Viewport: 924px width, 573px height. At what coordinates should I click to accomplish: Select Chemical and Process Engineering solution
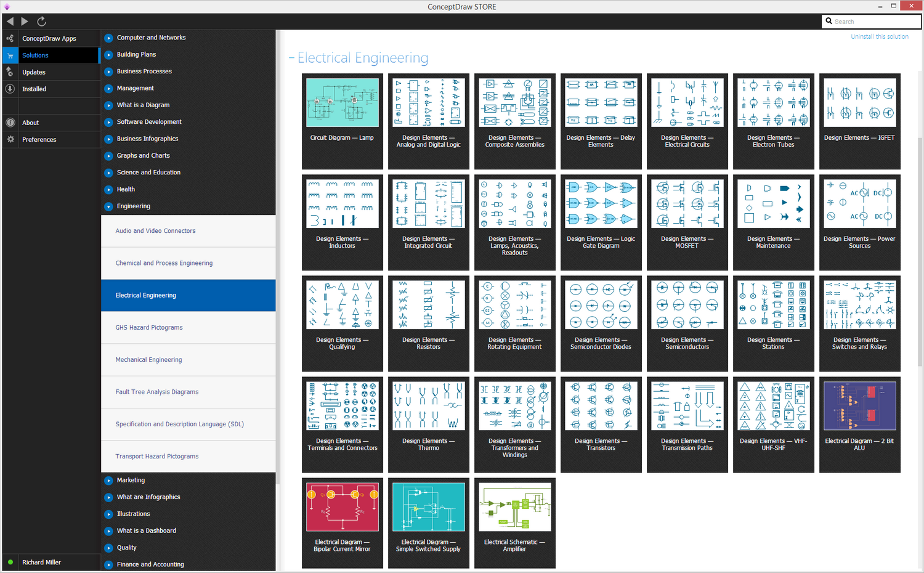click(188, 263)
